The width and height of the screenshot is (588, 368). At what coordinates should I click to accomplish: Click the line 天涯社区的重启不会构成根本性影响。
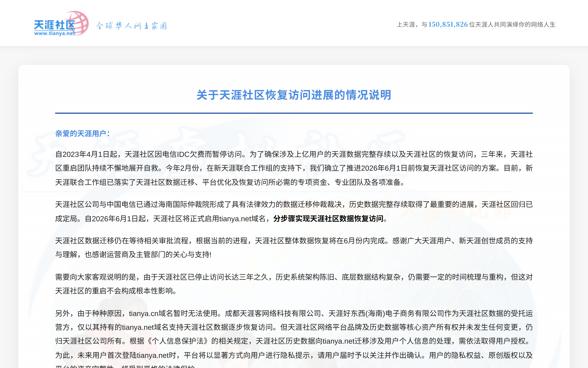[x=117, y=291]
